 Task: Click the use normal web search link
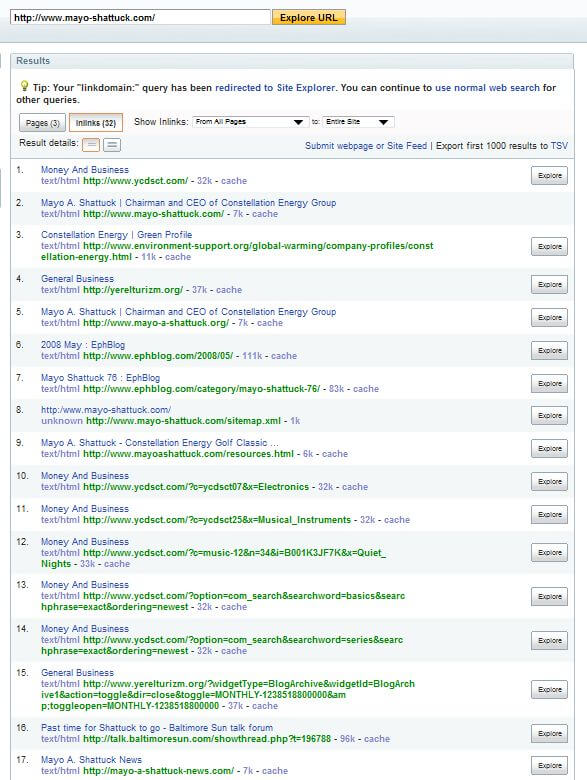click(487, 88)
